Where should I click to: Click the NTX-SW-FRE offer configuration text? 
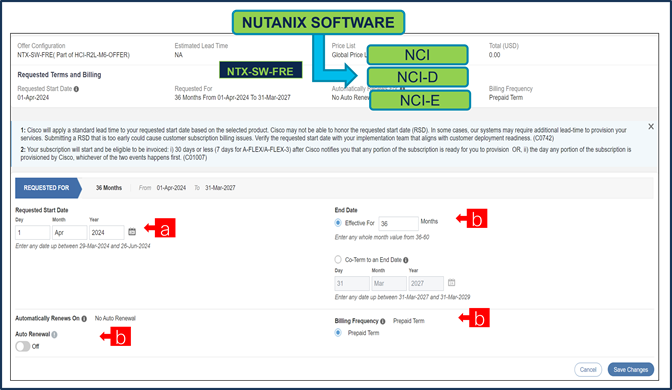[73, 55]
